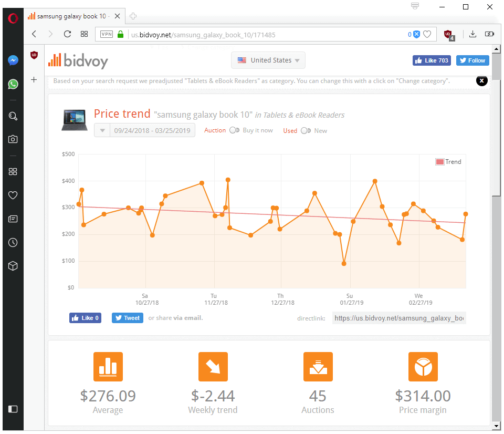
Task: Open the Speed Dial grid button
Action: pyautogui.click(x=84, y=34)
